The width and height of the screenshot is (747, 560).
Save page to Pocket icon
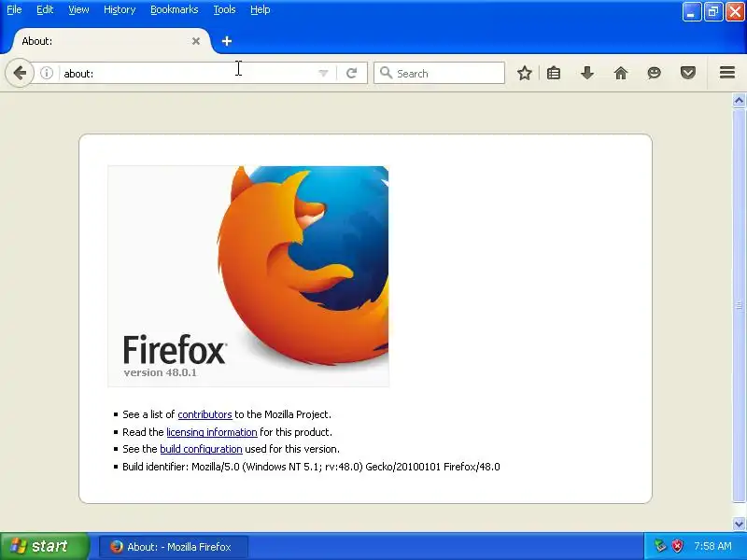(x=688, y=73)
